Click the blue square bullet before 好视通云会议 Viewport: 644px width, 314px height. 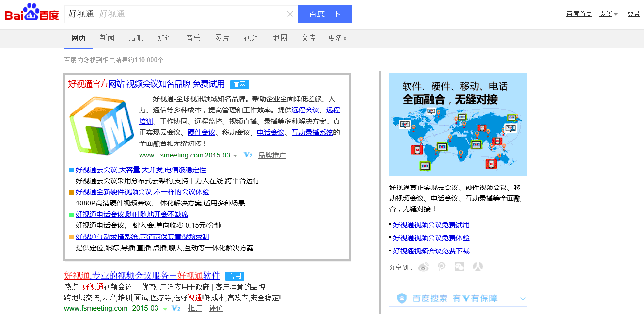72,170
